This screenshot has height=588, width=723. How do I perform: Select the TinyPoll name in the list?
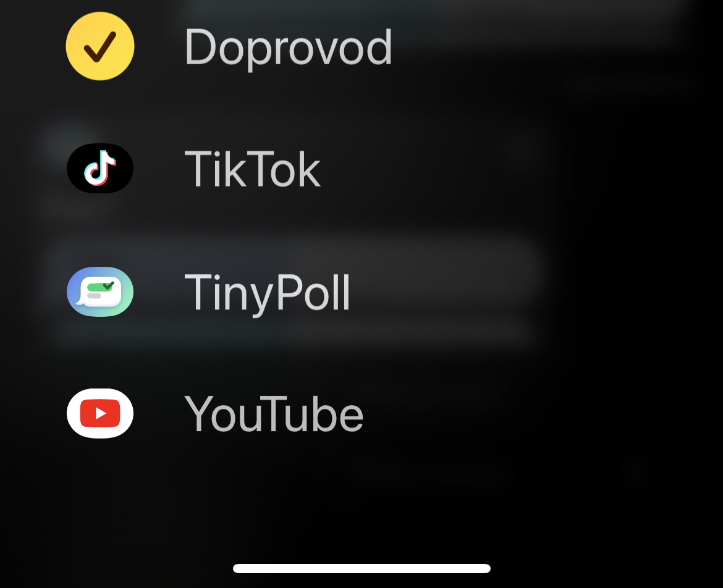(268, 293)
